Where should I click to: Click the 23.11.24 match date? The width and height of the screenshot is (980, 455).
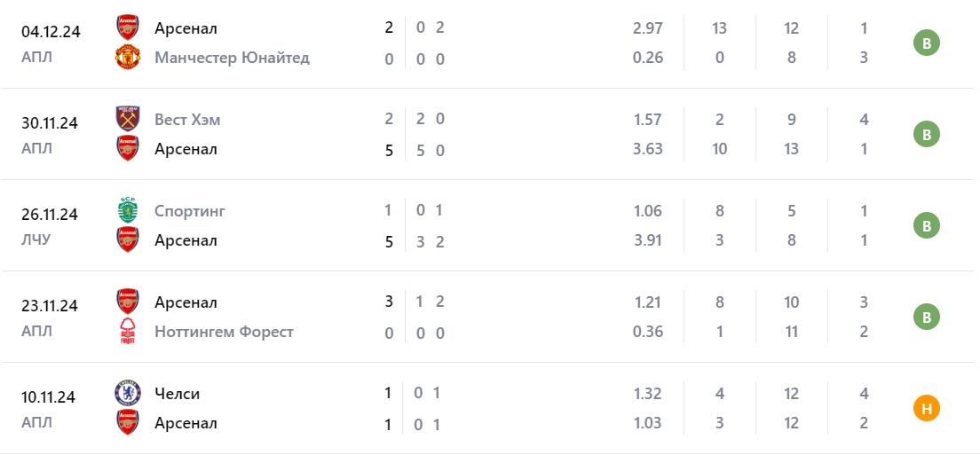(51, 306)
